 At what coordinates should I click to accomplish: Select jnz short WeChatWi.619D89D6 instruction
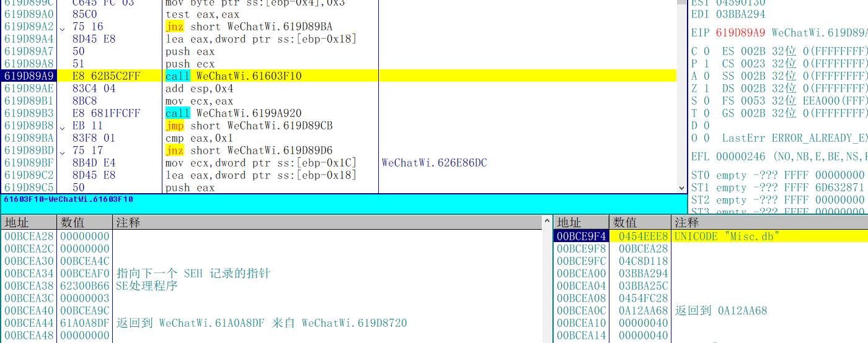pos(249,150)
